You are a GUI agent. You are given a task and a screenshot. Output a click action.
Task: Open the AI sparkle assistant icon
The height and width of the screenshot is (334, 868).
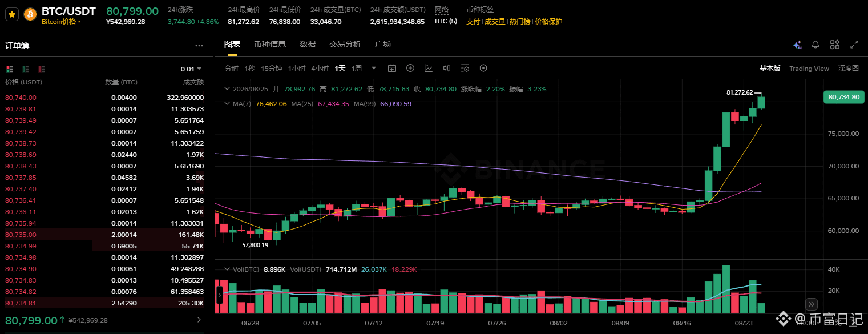tap(797, 45)
